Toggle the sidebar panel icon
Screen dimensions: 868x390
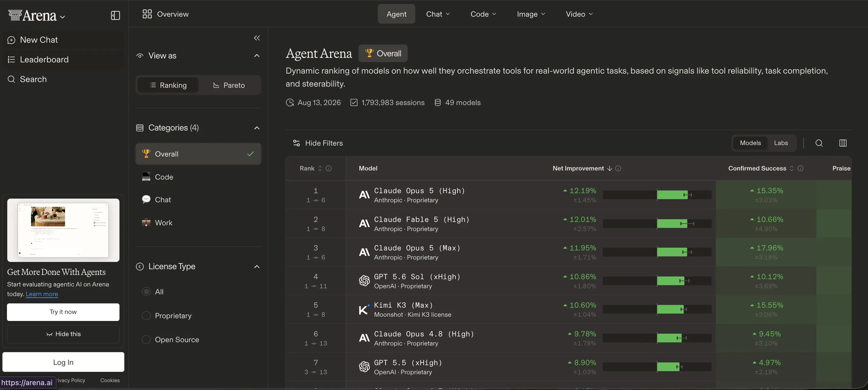click(115, 15)
